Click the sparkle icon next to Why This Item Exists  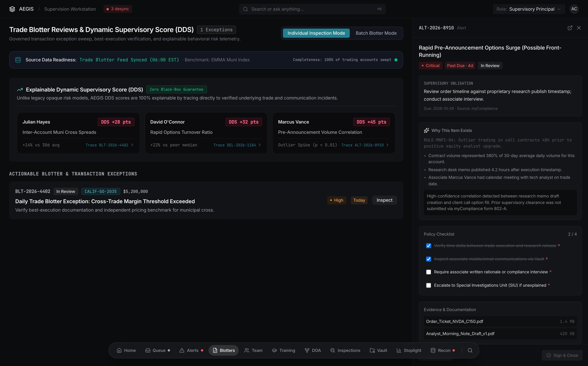(x=426, y=130)
